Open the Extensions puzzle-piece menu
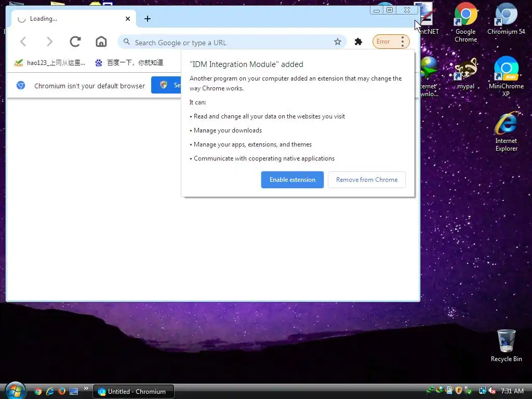The height and width of the screenshot is (399, 532). pos(358,42)
